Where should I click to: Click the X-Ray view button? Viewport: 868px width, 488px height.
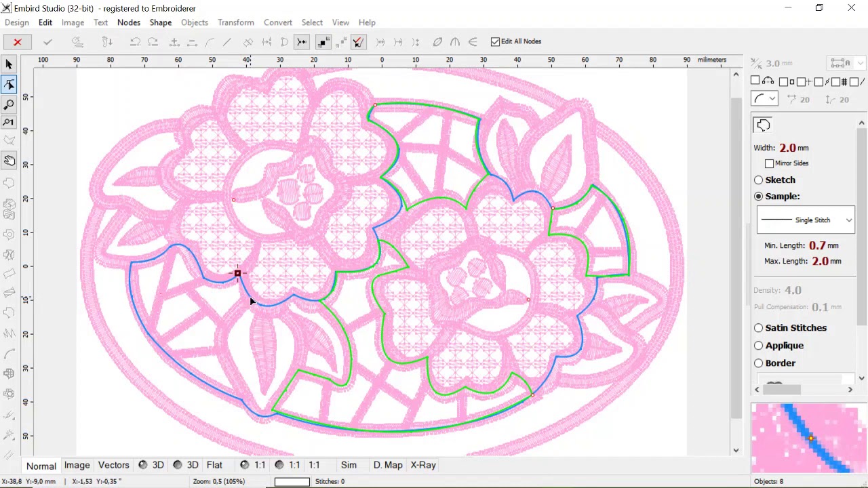[x=423, y=465]
